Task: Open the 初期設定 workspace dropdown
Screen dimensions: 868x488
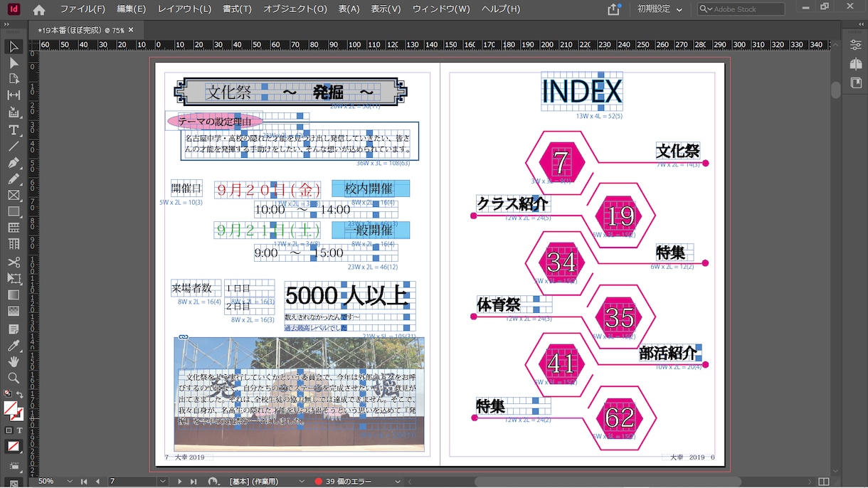Action: [x=660, y=9]
